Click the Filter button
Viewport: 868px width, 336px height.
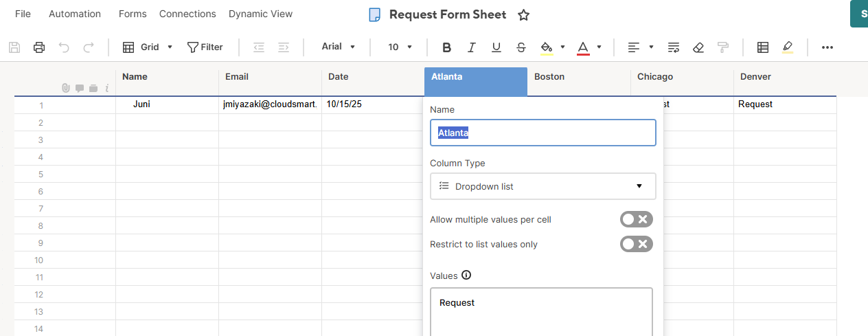point(205,47)
